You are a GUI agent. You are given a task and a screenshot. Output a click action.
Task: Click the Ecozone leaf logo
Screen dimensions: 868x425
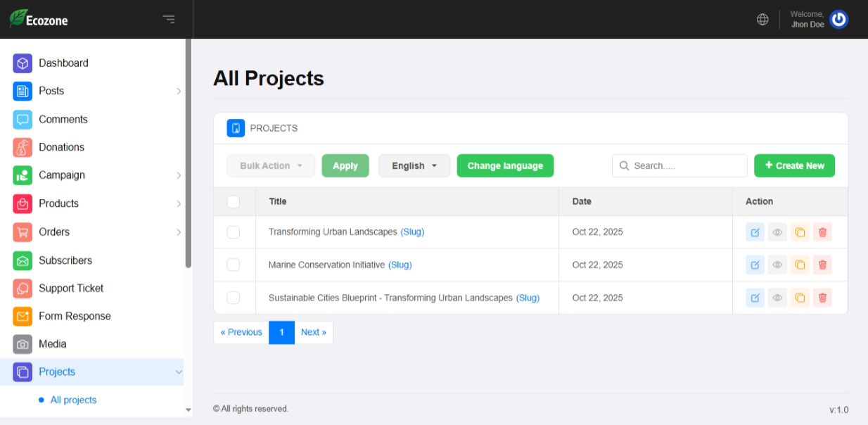pos(18,19)
